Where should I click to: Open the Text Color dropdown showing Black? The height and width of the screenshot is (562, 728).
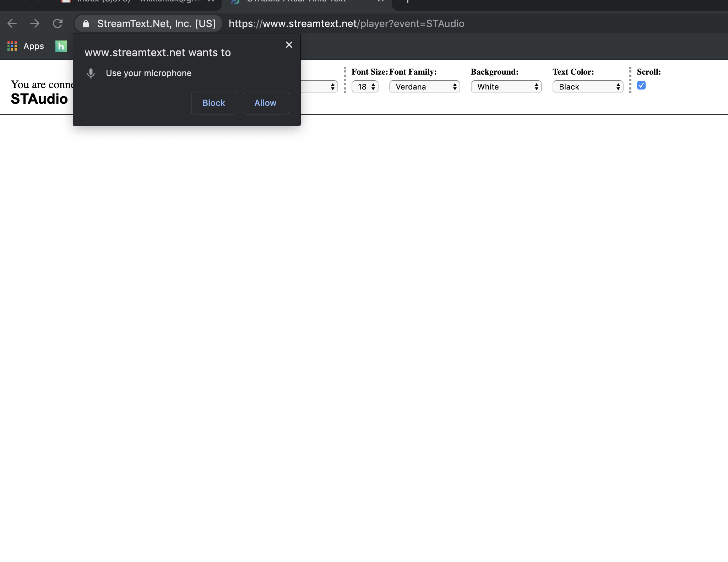tap(588, 87)
